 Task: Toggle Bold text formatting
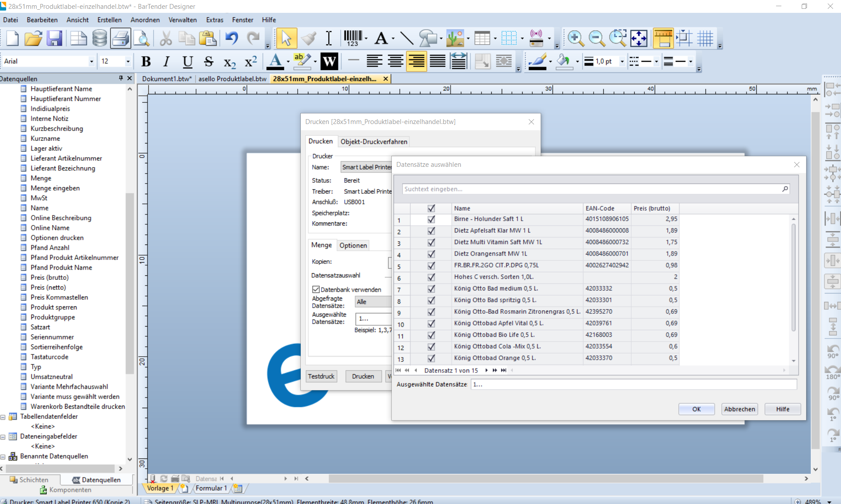pyautogui.click(x=146, y=62)
